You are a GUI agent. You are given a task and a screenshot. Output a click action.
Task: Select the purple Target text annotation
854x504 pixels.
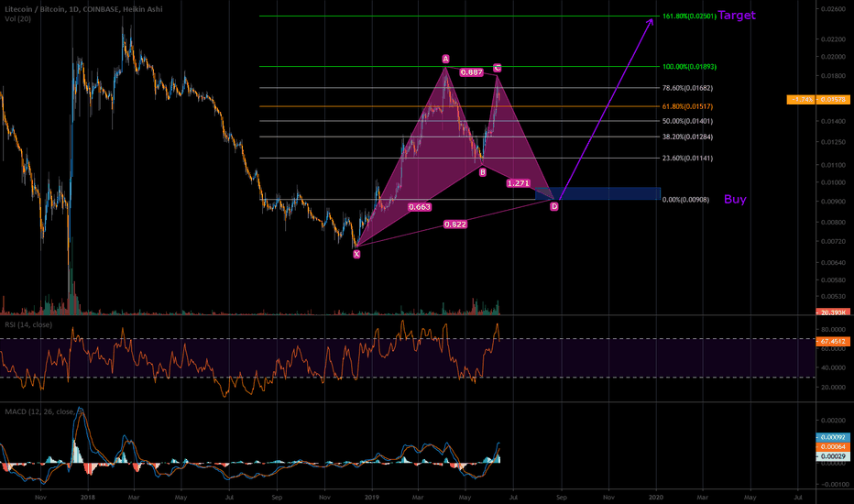pyautogui.click(x=737, y=16)
